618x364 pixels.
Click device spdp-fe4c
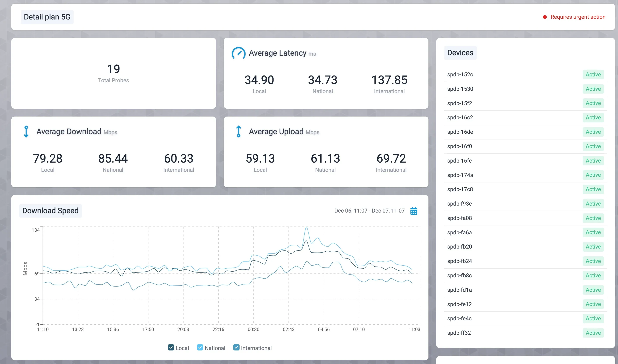(525, 318)
